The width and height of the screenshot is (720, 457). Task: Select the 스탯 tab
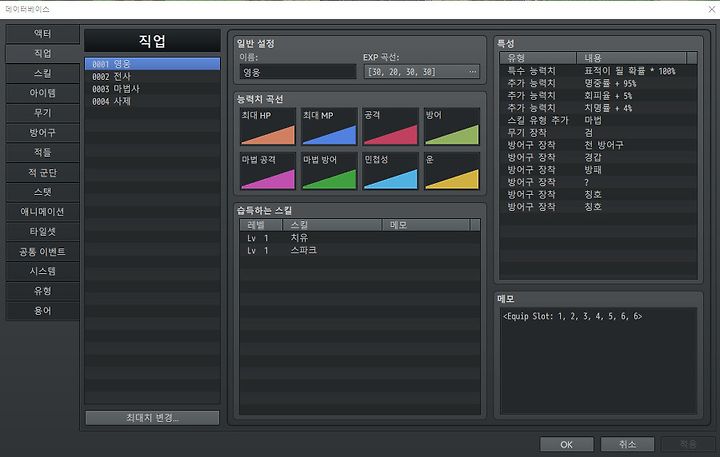pyautogui.click(x=42, y=192)
